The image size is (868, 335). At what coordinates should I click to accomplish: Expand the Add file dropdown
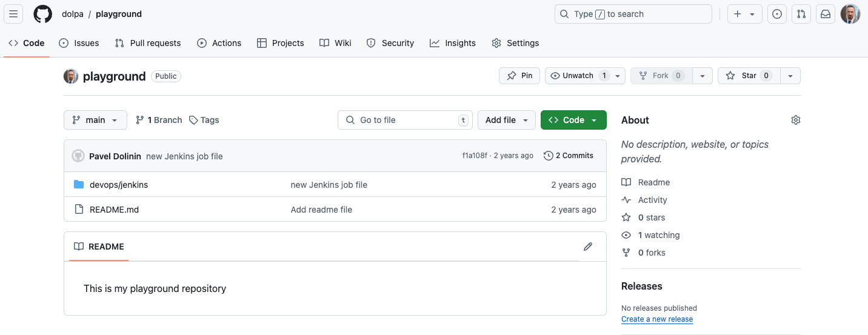click(506, 120)
